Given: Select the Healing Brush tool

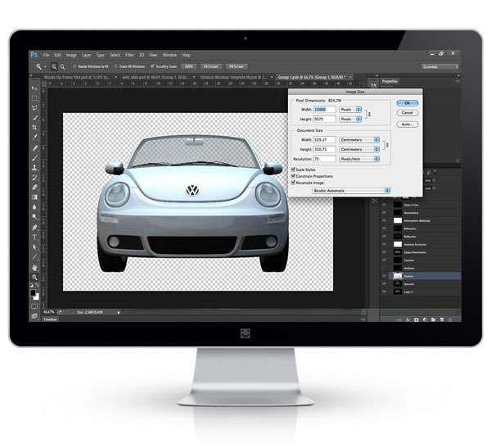Looking at the screenshot, I should [x=34, y=148].
